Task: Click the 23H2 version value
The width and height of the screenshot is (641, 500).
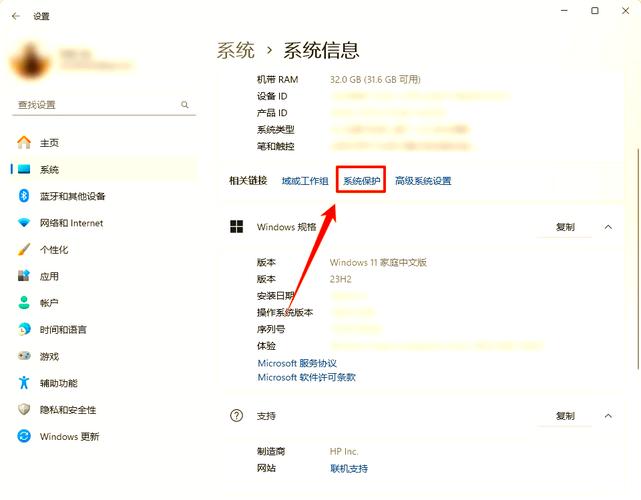Action: tap(341, 279)
